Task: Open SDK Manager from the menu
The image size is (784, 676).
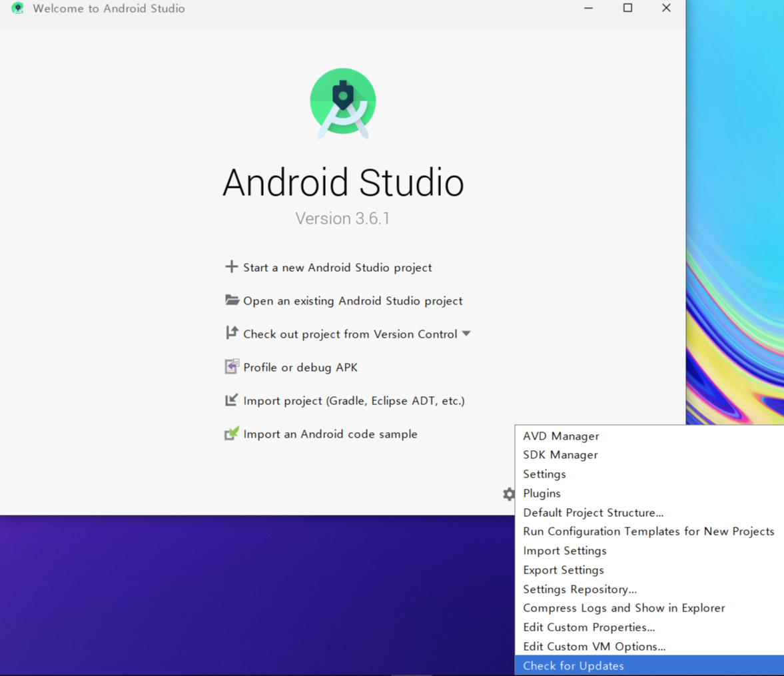Action: pos(649,455)
